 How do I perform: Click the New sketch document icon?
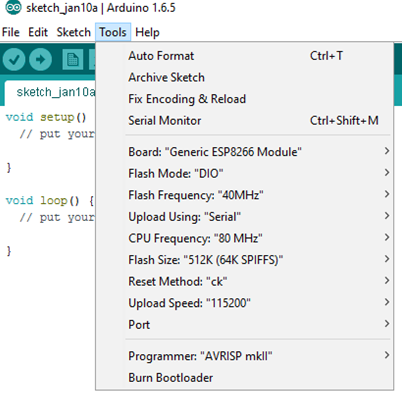point(73,60)
